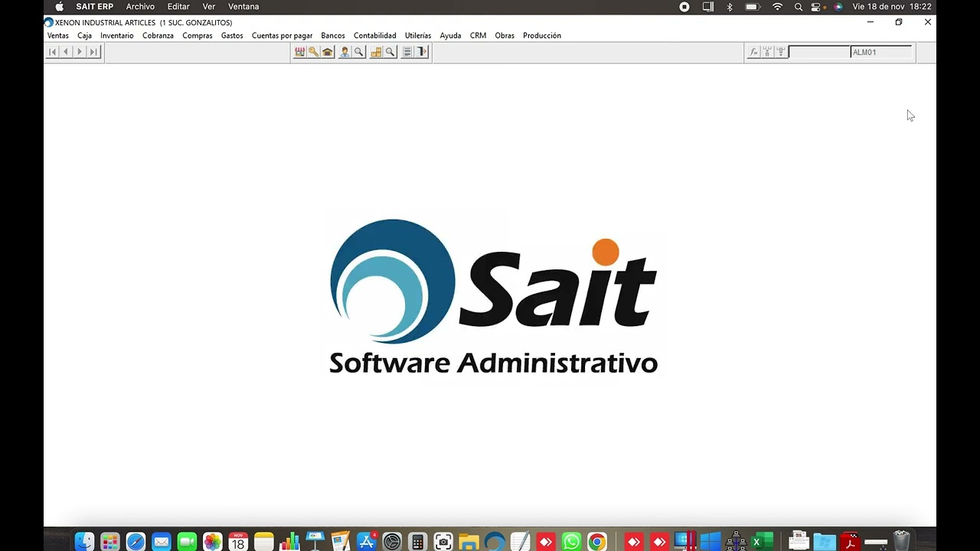The image size is (980, 551).
Task: Open the Archivo menu in the macOS menu bar
Action: [140, 7]
